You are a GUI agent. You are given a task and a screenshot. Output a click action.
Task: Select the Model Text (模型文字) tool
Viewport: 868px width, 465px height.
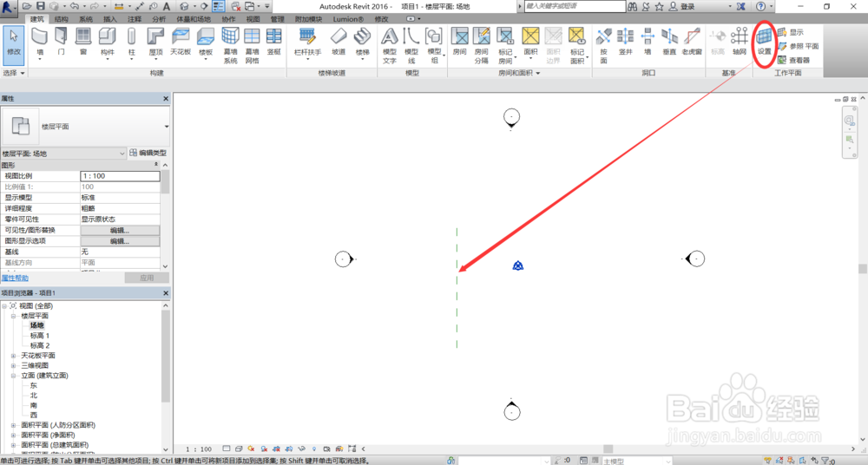389,45
